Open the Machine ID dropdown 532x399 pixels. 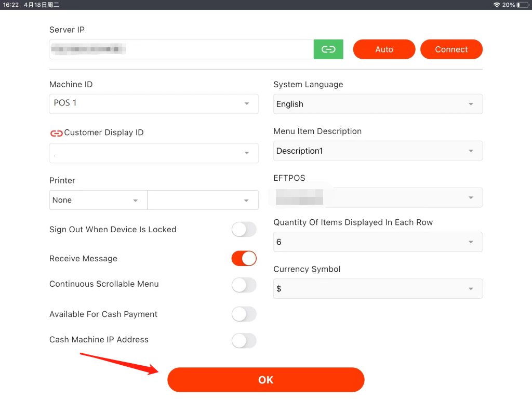(x=154, y=103)
